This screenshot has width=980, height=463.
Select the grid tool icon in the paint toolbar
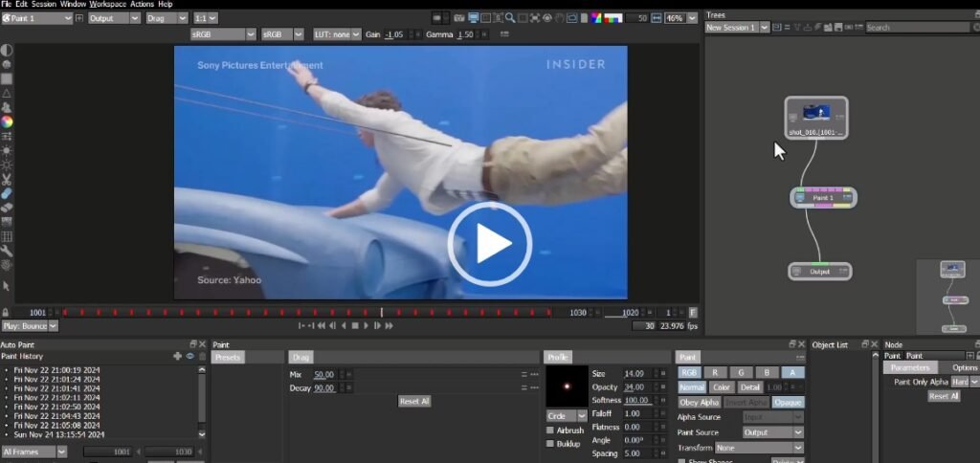[x=7, y=237]
